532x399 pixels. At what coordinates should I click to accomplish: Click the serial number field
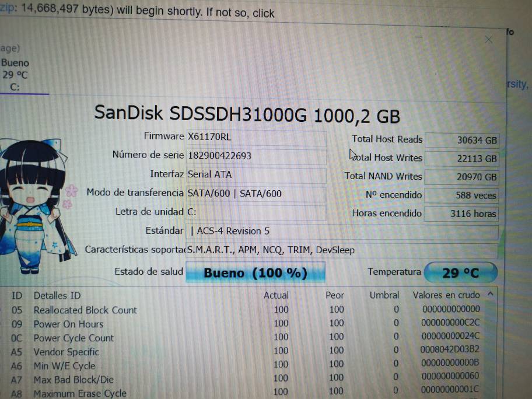(256, 156)
